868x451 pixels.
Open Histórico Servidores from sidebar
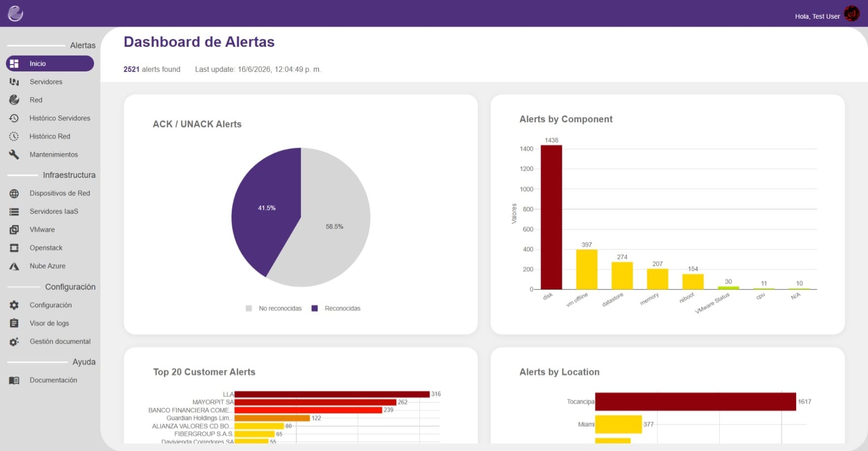pos(60,118)
